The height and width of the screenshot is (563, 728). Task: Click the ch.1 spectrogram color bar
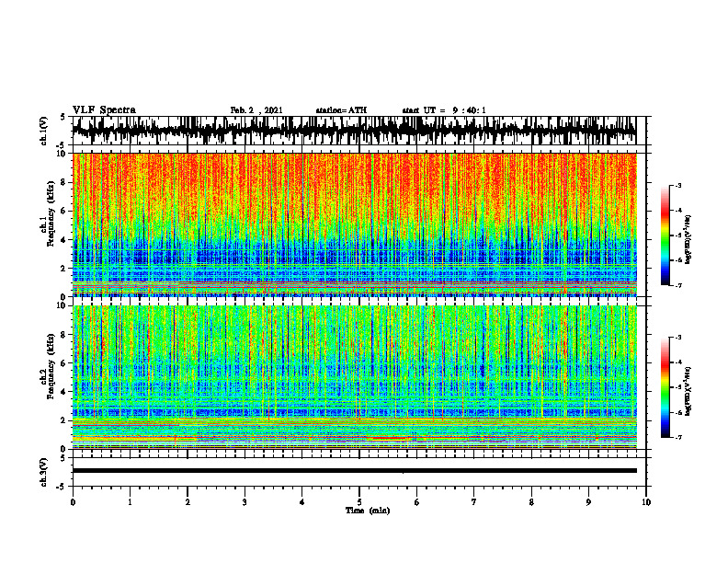coord(665,236)
